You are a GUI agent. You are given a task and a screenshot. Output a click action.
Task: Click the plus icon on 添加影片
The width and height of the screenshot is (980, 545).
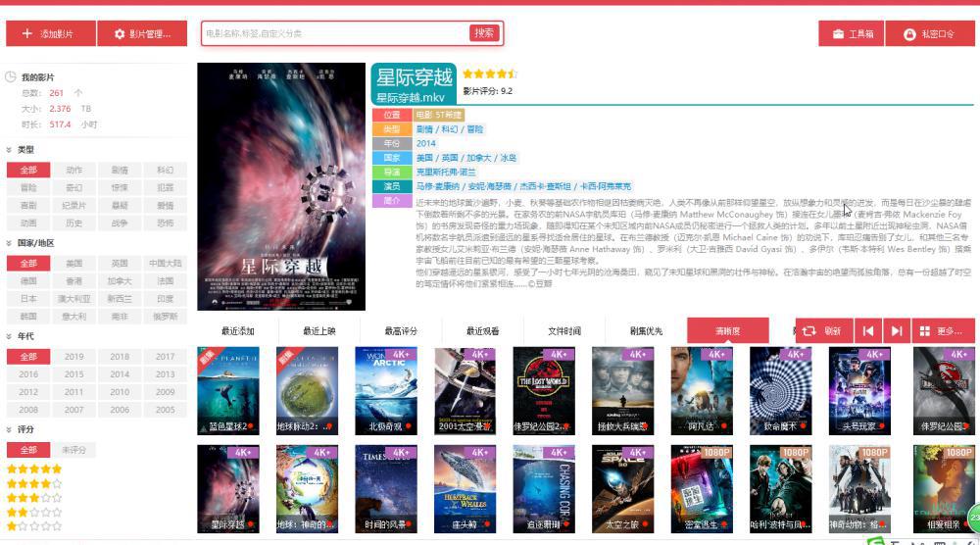[x=26, y=33]
